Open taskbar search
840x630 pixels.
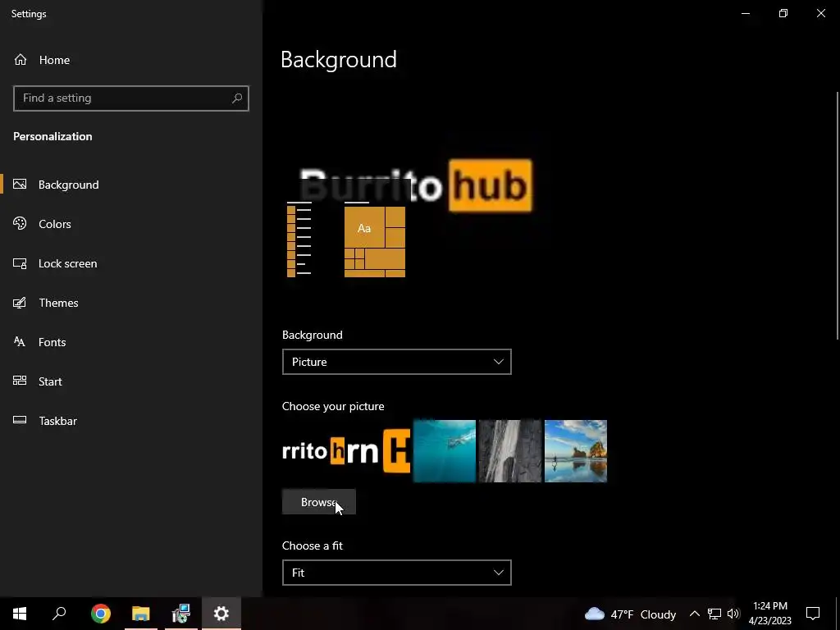[x=59, y=614]
